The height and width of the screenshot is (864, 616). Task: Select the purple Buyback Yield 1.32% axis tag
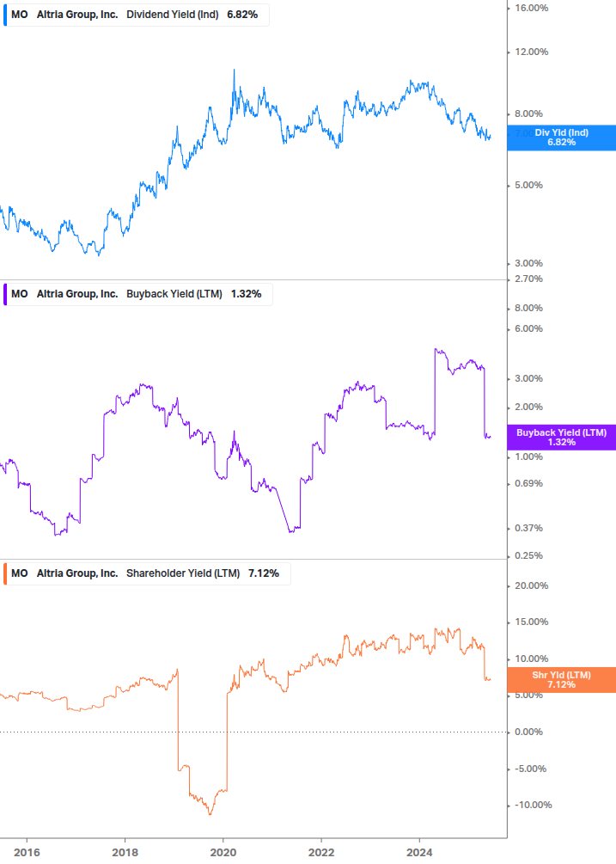coord(562,438)
